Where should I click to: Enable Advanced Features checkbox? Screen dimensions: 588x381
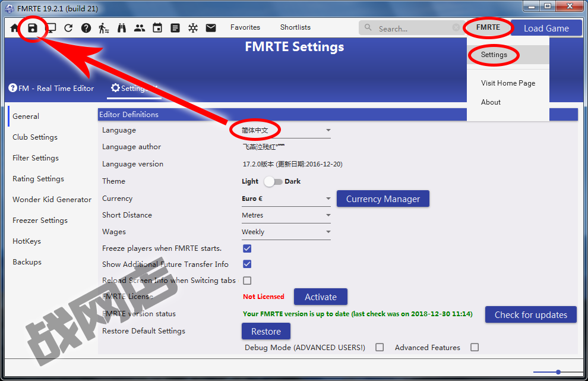click(x=475, y=347)
